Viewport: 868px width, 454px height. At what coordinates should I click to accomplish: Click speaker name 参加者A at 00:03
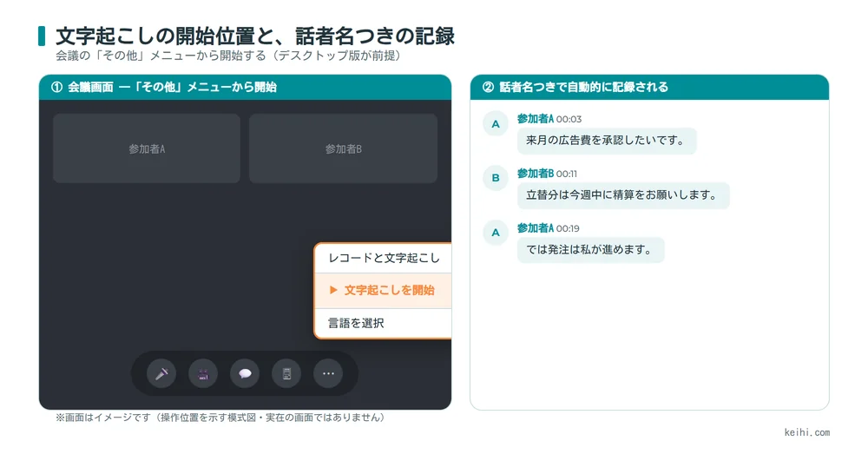click(536, 118)
